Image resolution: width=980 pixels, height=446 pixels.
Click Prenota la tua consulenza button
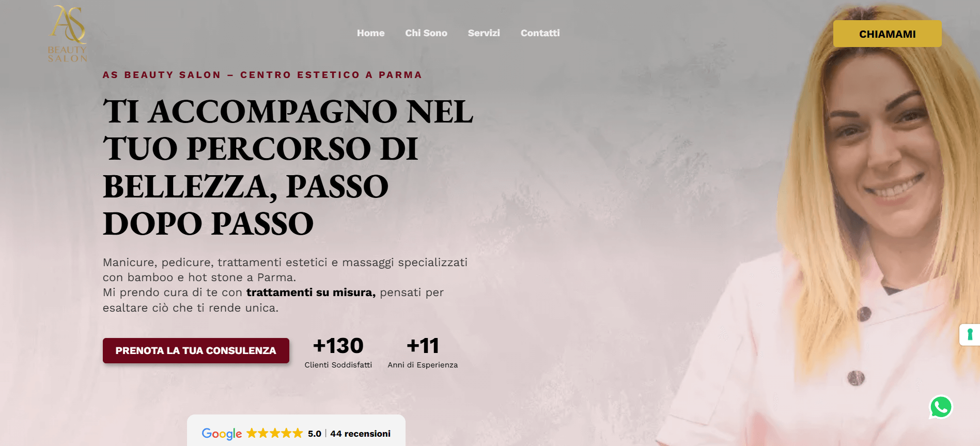click(196, 350)
